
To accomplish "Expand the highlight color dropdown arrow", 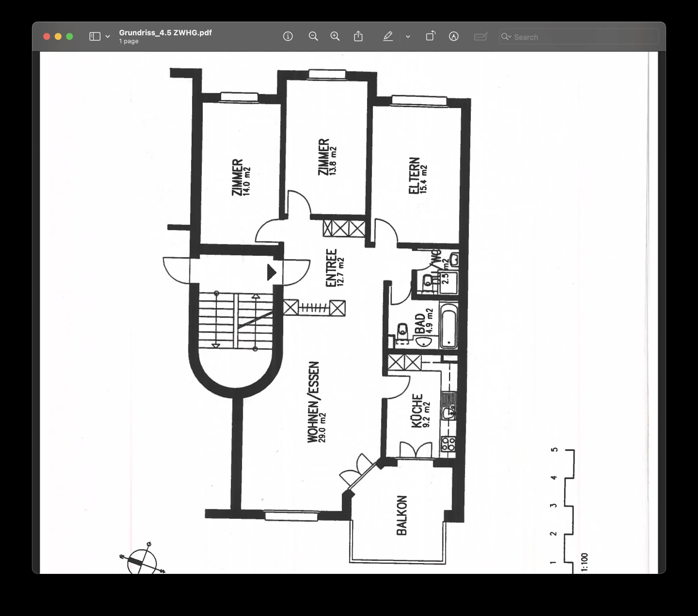I will [408, 36].
